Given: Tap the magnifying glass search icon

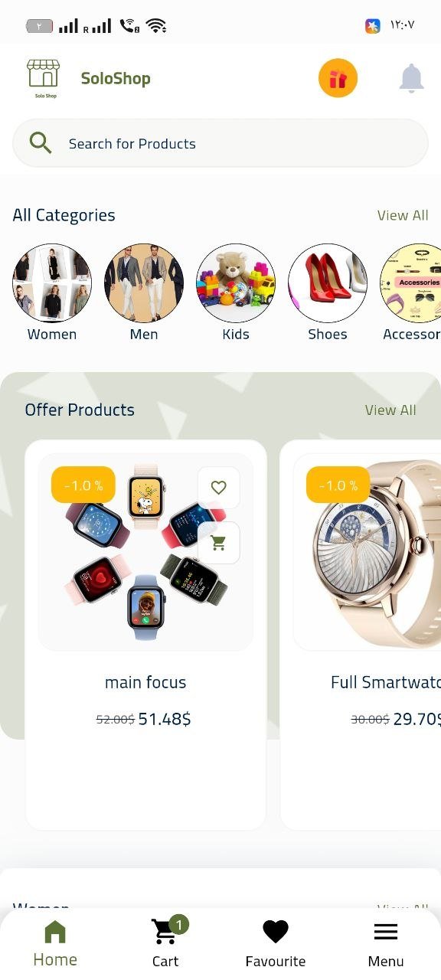Looking at the screenshot, I should click(x=41, y=143).
